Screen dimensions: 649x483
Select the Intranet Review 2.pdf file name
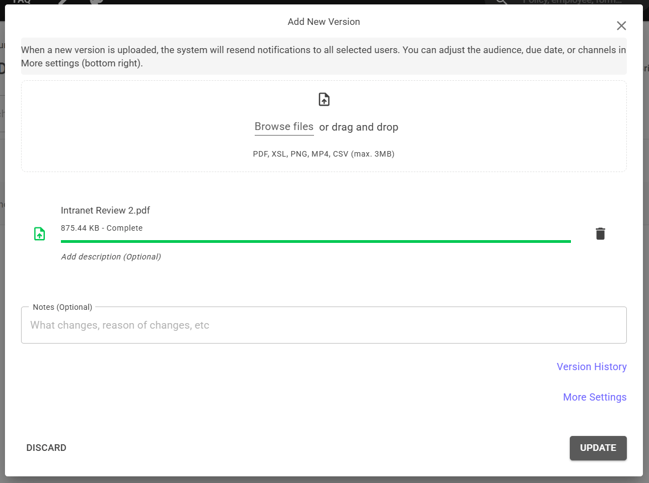tap(105, 211)
